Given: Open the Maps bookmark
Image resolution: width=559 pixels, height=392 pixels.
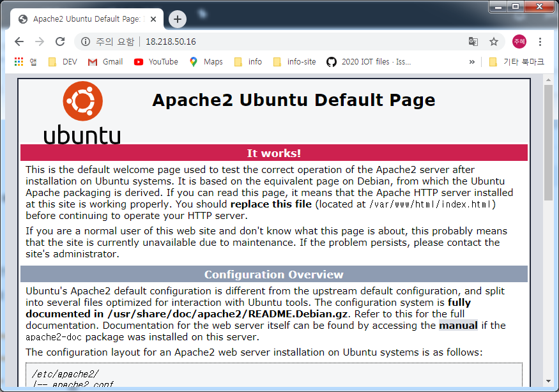Looking at the screenshot, I should click(x=206, y=62).
